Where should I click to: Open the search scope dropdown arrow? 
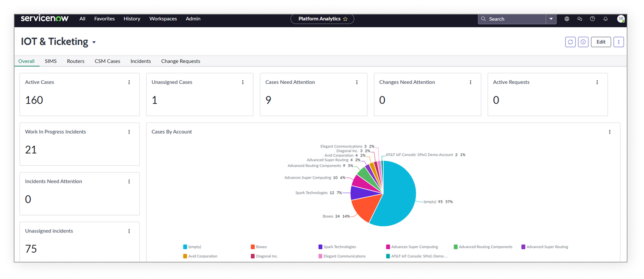point(551,19)
